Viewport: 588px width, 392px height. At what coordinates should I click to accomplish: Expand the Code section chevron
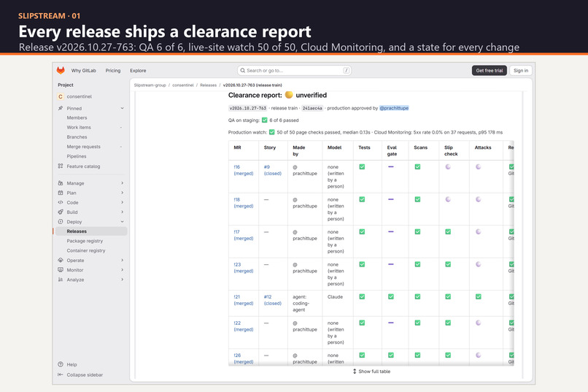(123, 202)
